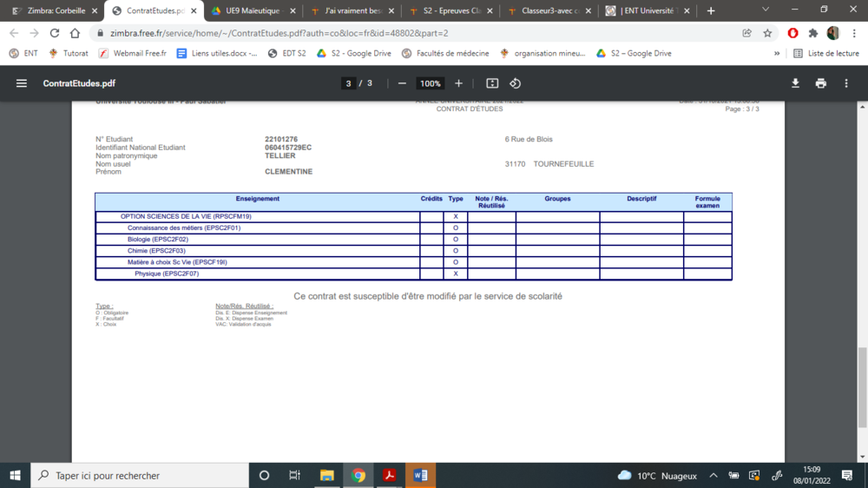Switch to the Zimbra: Corbeille tab
Screen dimensions: 868x488
click(x=54, y=10)
